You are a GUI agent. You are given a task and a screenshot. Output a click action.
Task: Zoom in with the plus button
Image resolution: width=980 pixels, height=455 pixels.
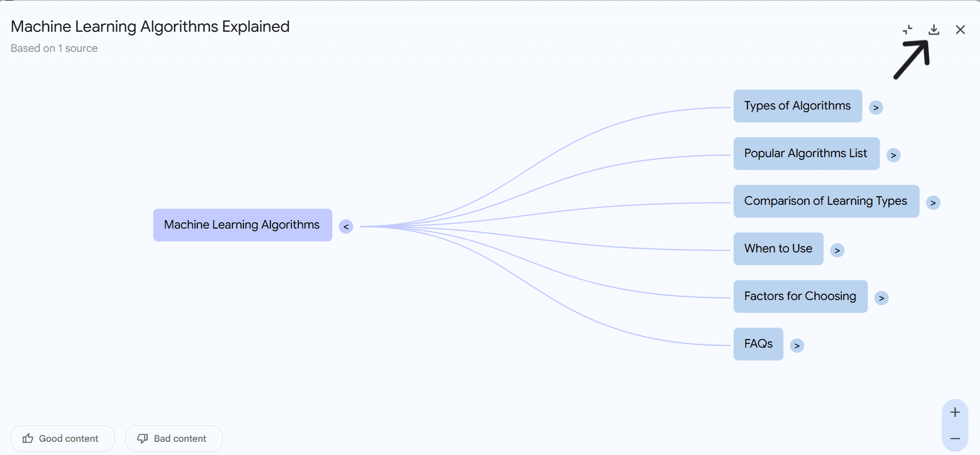point(955,412)
